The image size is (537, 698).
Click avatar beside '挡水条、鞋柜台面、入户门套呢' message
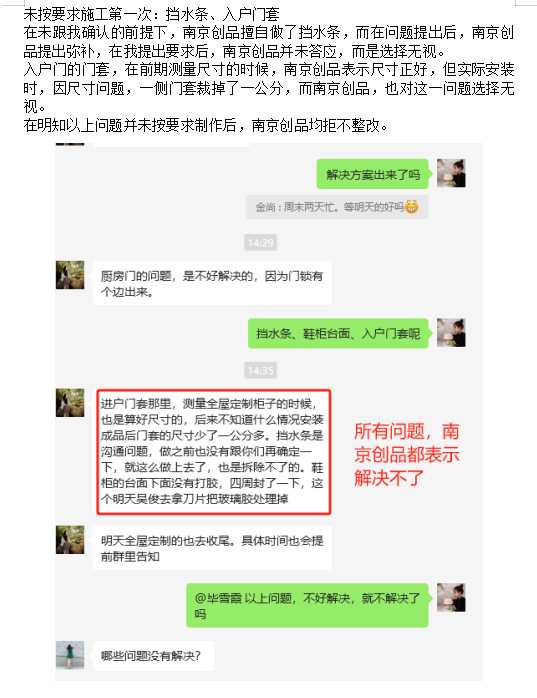(451, 333)
